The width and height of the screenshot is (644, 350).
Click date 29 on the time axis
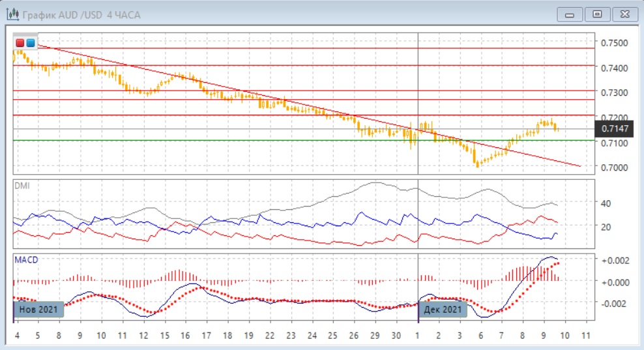click(375, 335)
